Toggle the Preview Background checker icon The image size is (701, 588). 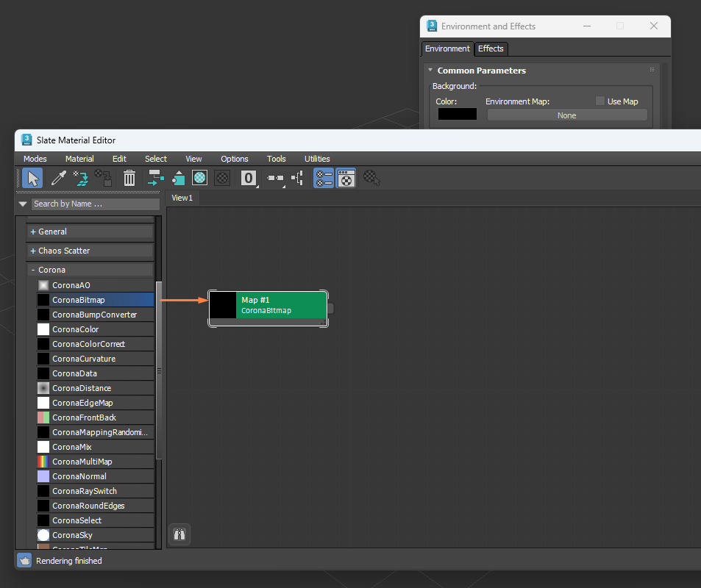pos(222,179)
